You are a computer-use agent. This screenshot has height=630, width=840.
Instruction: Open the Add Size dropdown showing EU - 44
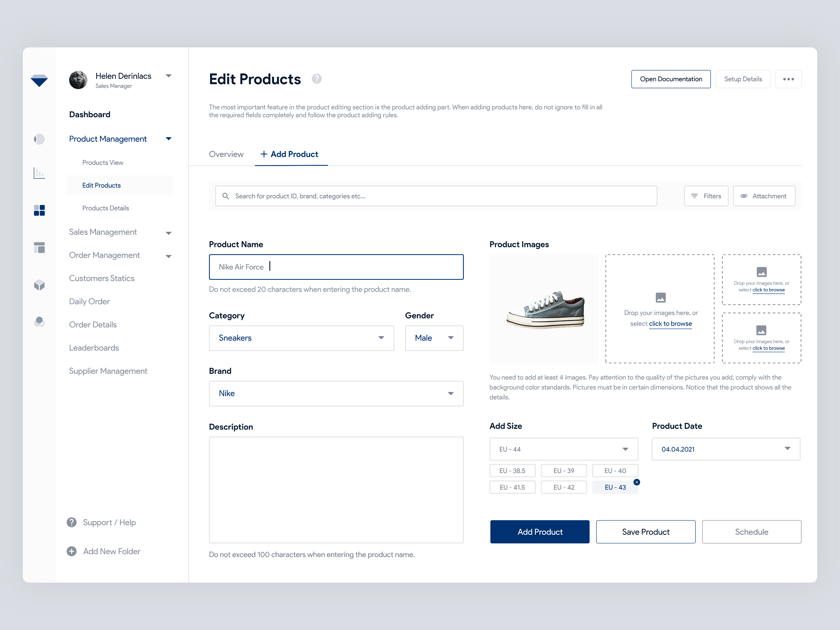click(x=564, y=449)
